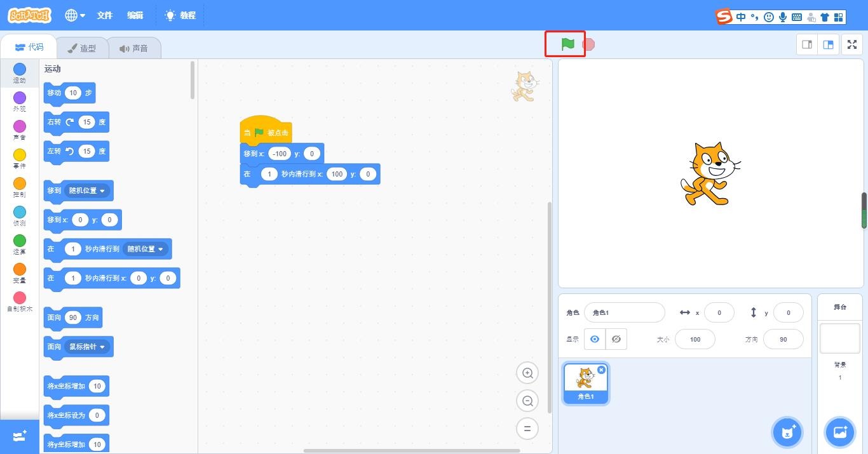Screen dimensions: 868x454
Task: Open 鼠标指针 dropdown in 面向 block
Action: [x=88, y=347]
